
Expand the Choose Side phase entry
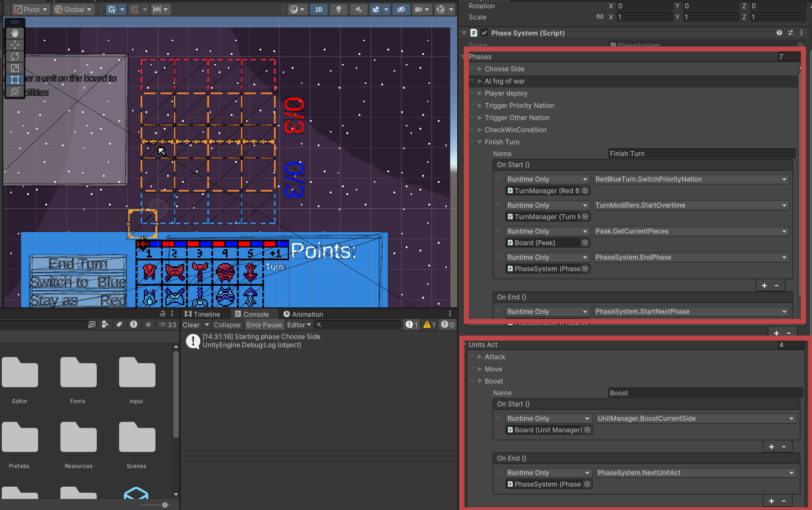tap(480, 69)
